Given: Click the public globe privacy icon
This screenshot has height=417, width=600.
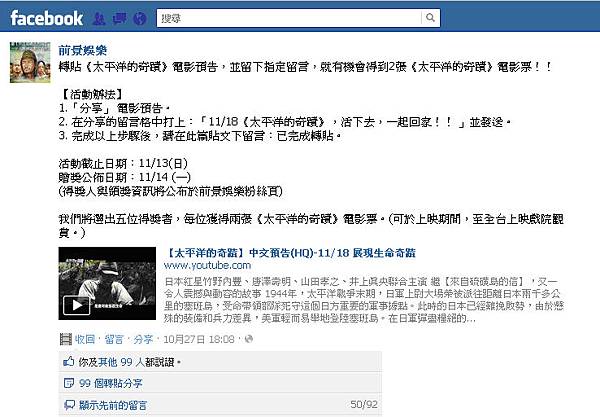Looking at the screenshot, I should [x=249, y=339].
